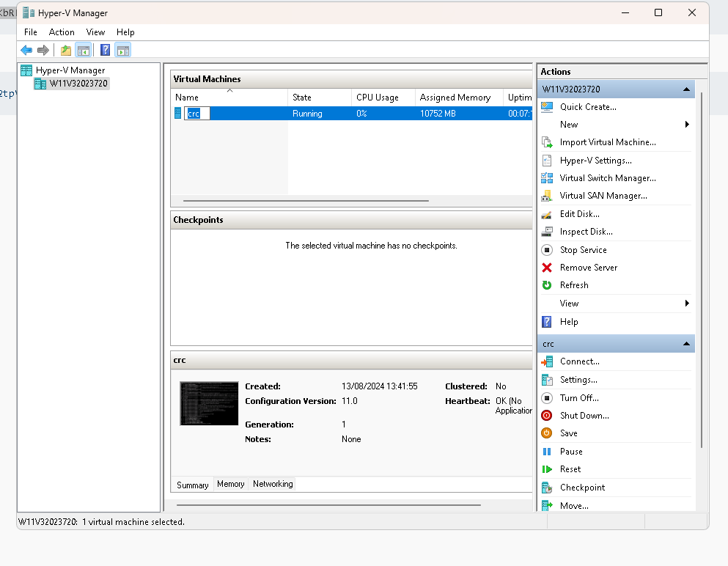This screenshot has width=728, height=566.
Task: Click the Move icon
Action: click(x=547, y=506)
